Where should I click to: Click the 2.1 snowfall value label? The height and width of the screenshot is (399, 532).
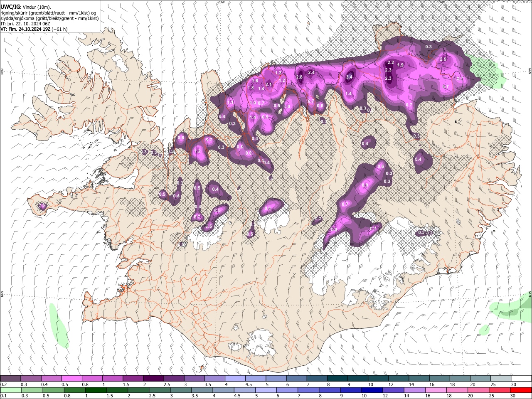pos(268,84)
